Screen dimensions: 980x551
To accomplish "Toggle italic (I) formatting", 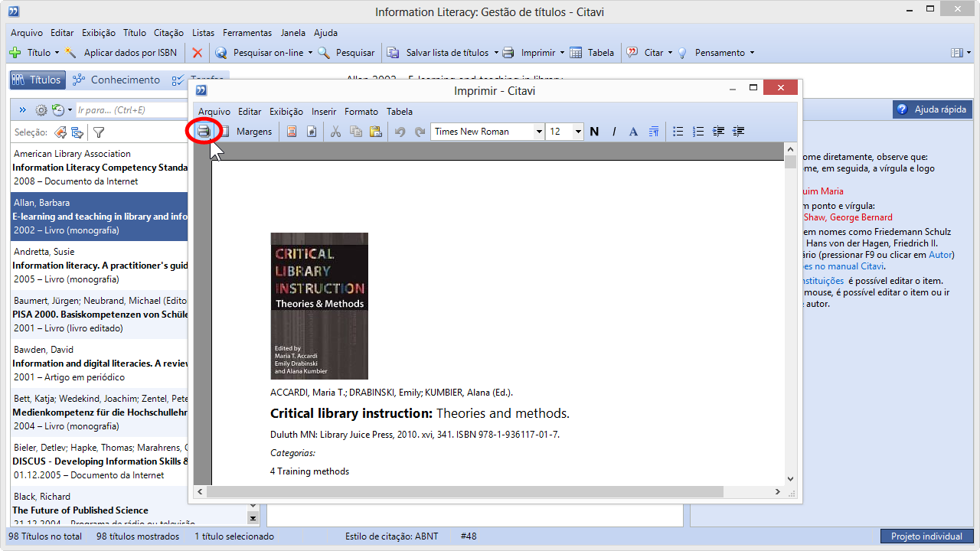I will point(614,132).
